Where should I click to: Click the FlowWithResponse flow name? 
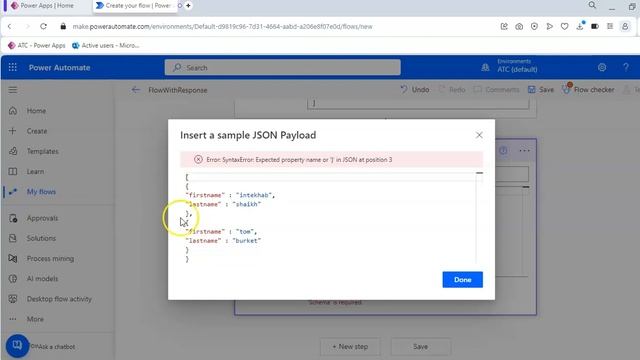tap(178, 90)
